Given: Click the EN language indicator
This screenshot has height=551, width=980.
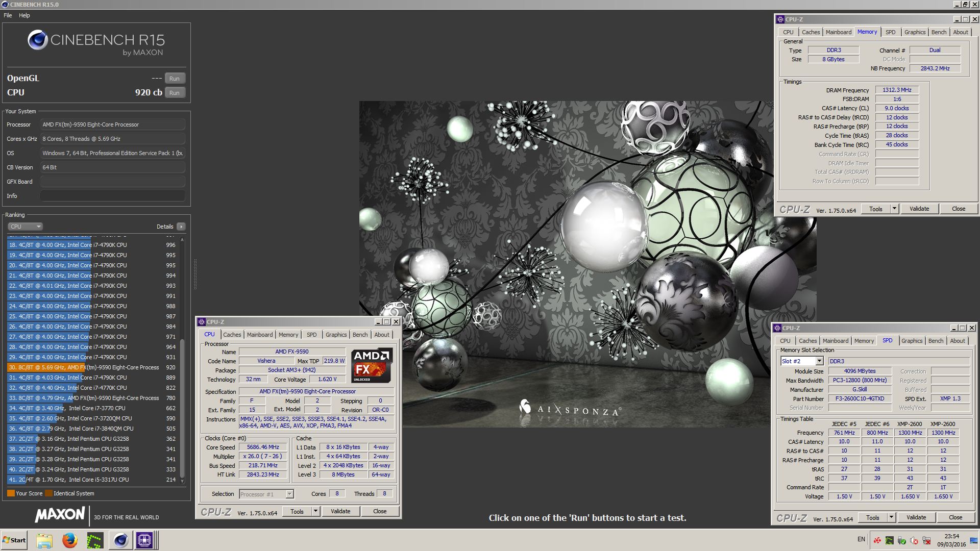Looking at the screenshot, I should [861, 539].
